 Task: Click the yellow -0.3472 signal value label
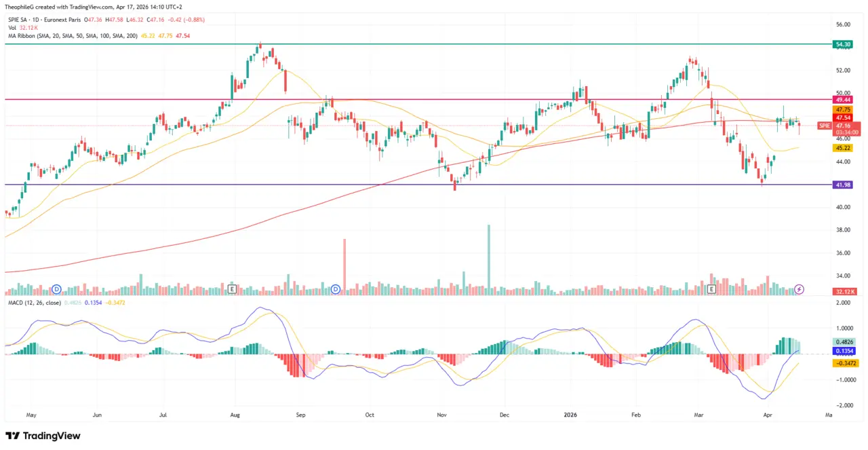coord(844,363)
